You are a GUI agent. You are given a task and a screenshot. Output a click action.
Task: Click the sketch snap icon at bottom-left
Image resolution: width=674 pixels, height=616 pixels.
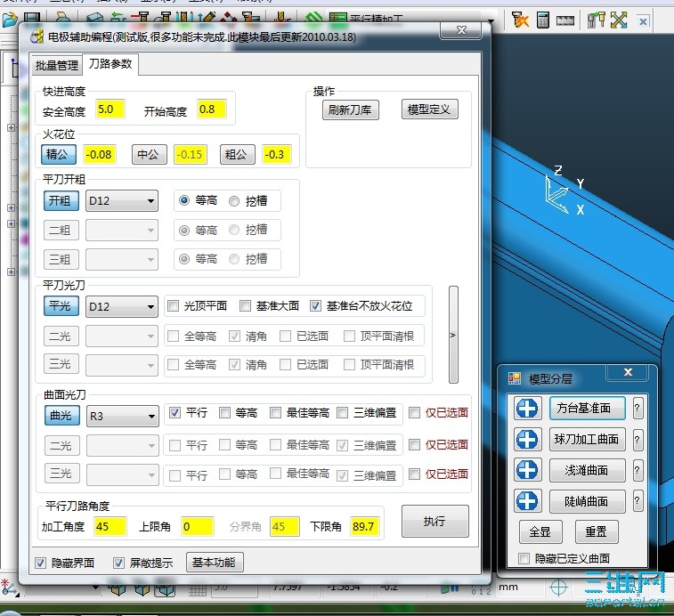tap(10, 588)
